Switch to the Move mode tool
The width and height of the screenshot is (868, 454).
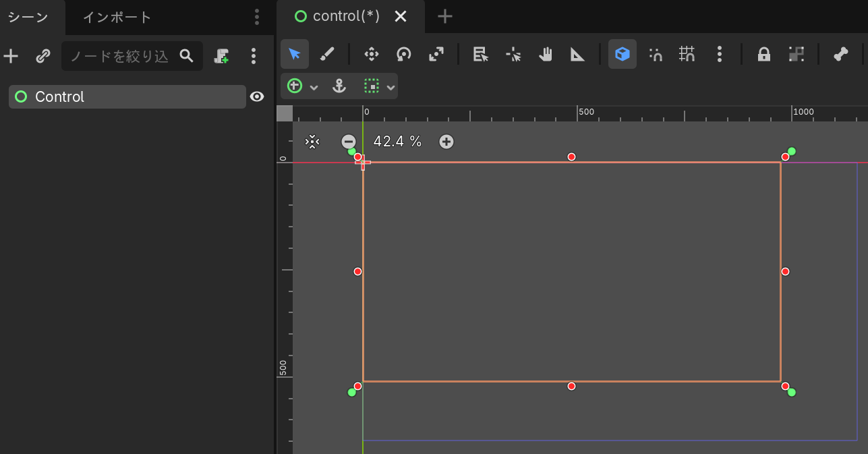(371, 54)
